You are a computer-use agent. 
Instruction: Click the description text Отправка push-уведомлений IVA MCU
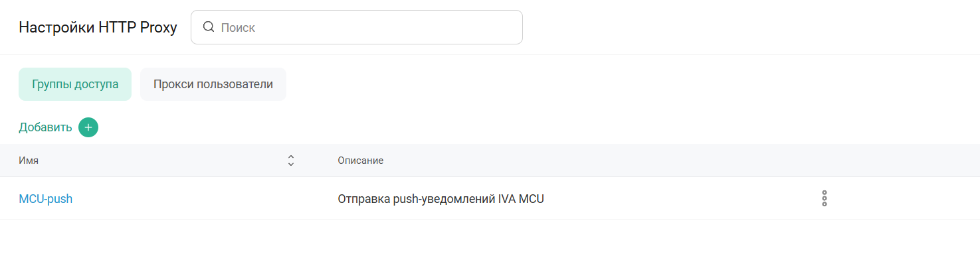click(x=441, y=198)
